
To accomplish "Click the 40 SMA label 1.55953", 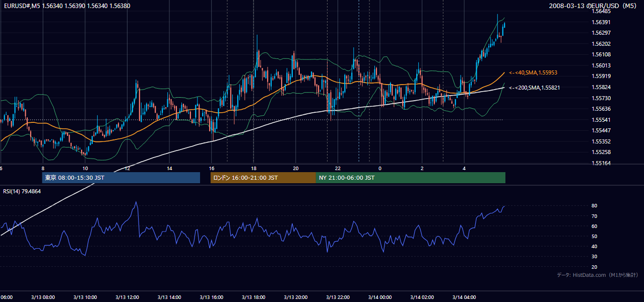I will click(533, 72).
